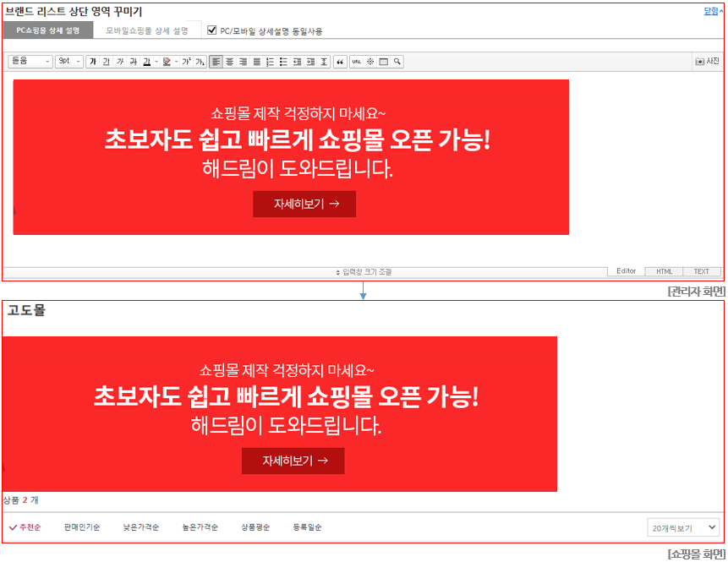Screen dimensions: 728x562
Task: Click the red banner on shop page
Action: 280,414
